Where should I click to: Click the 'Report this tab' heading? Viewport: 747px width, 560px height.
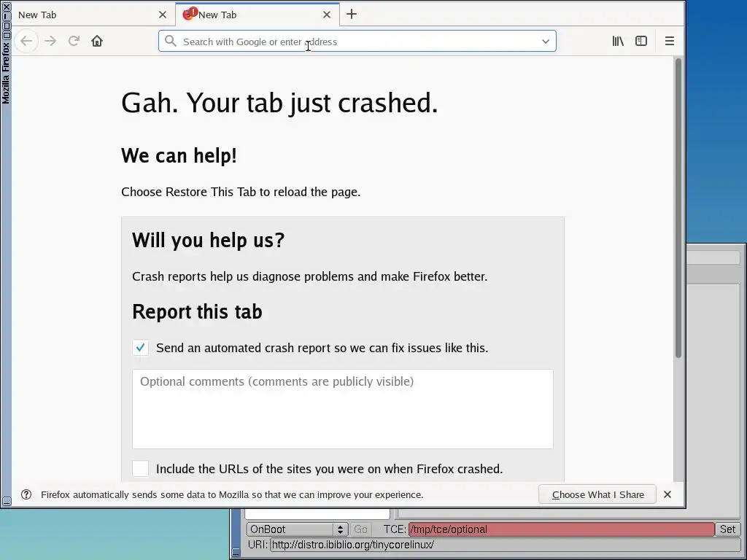[x=197, y=312]
